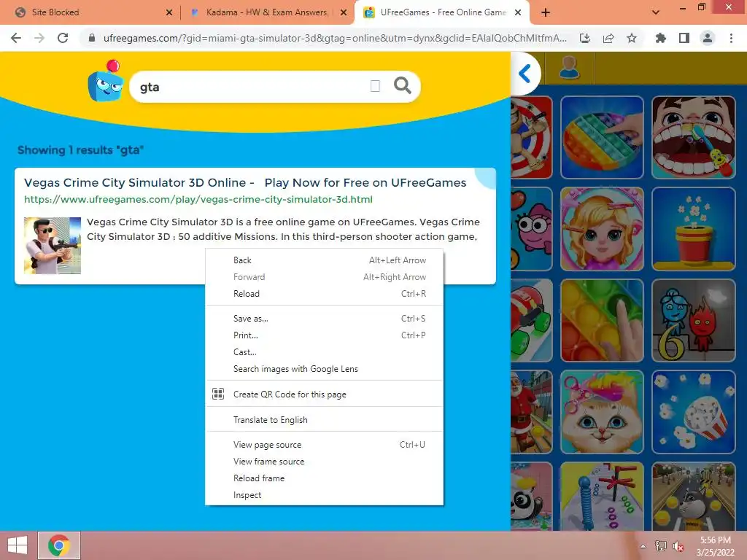Click the UFreeGames blue robot logo

click(x=107, y=81)
